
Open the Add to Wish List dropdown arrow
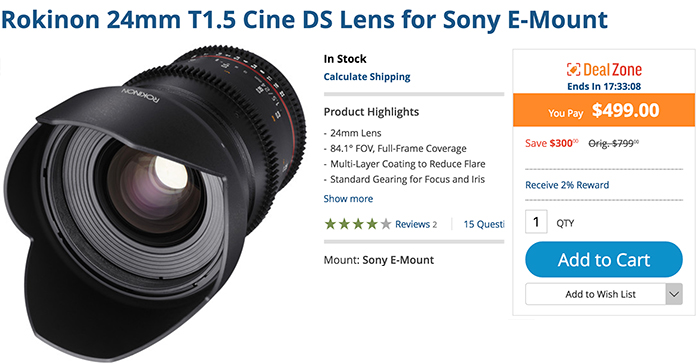674,294
